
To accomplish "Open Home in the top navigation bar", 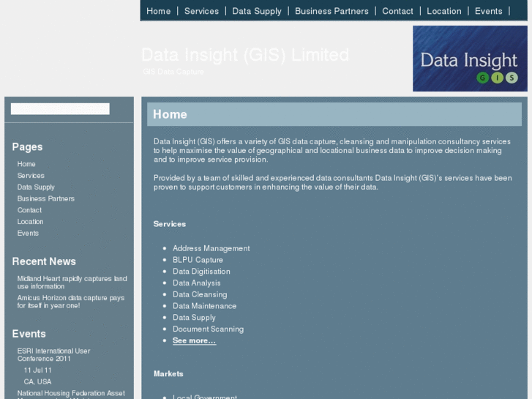I will (158, 11).
